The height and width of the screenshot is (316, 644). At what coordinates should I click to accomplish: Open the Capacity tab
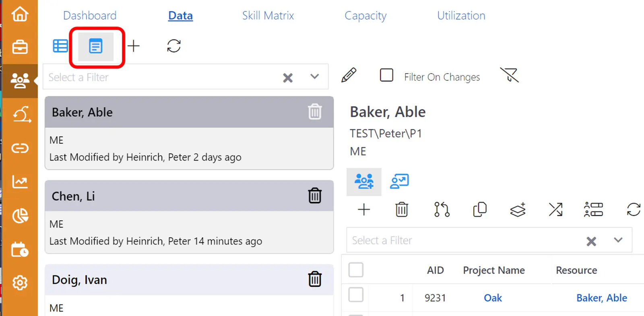tap(365, 16)
